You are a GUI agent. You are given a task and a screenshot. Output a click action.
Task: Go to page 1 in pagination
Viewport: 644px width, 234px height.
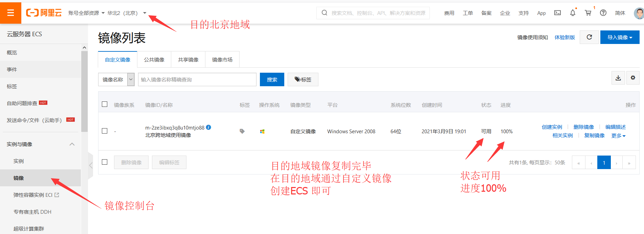pyautogui.click(x=604, y=163)
